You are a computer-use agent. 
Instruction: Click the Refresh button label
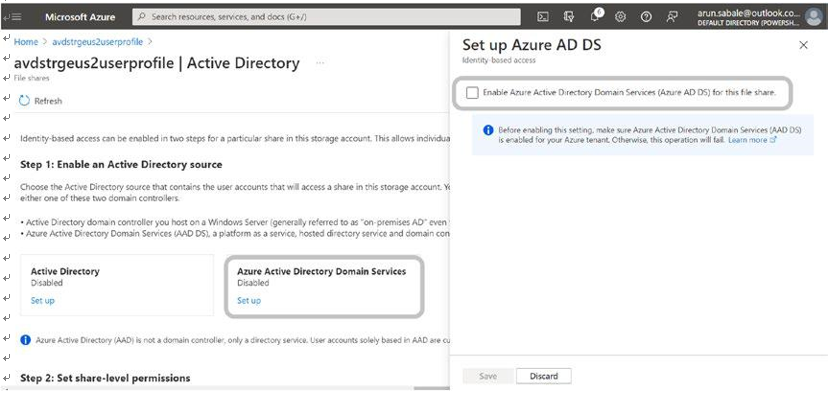(x=48, y=101)
